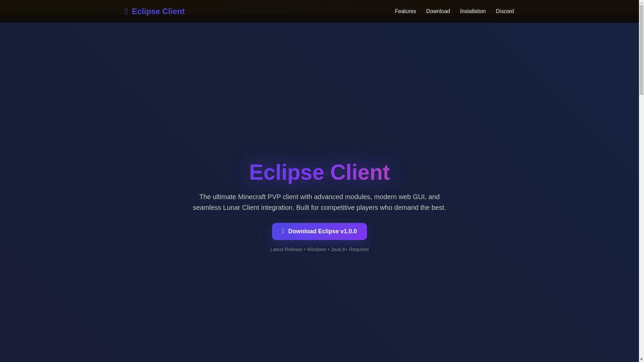644x362 pixels.
Task: Open the Discord nav link
Action: 504,11
